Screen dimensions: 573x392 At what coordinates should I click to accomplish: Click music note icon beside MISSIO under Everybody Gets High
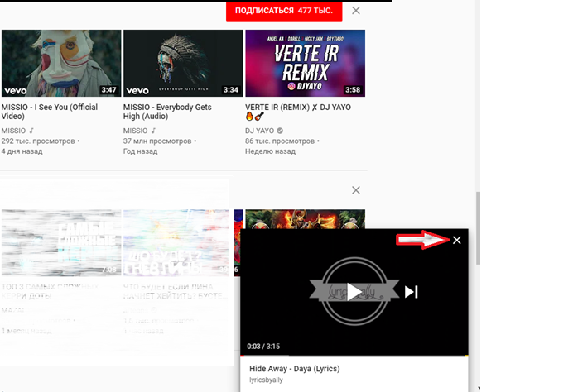click(153, 131)
